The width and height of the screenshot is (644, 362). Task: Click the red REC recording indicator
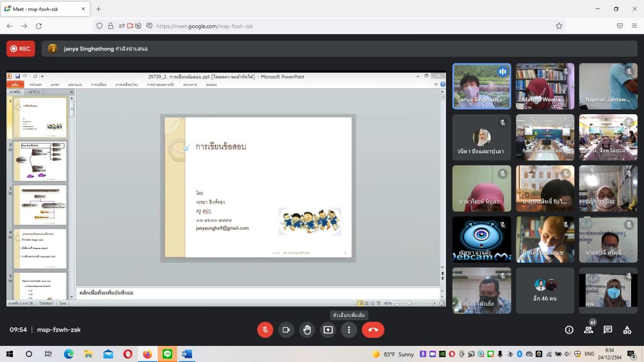tap(20, 49)
